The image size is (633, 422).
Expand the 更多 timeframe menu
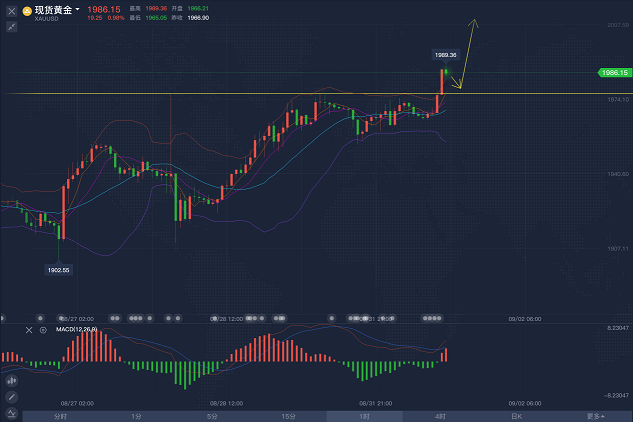594,415
